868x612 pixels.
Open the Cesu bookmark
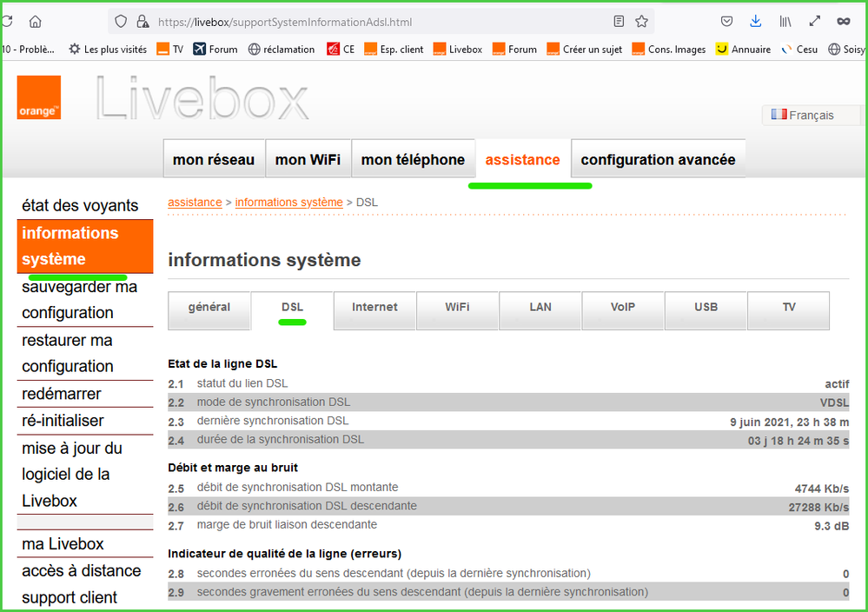[x=799, y=50]
